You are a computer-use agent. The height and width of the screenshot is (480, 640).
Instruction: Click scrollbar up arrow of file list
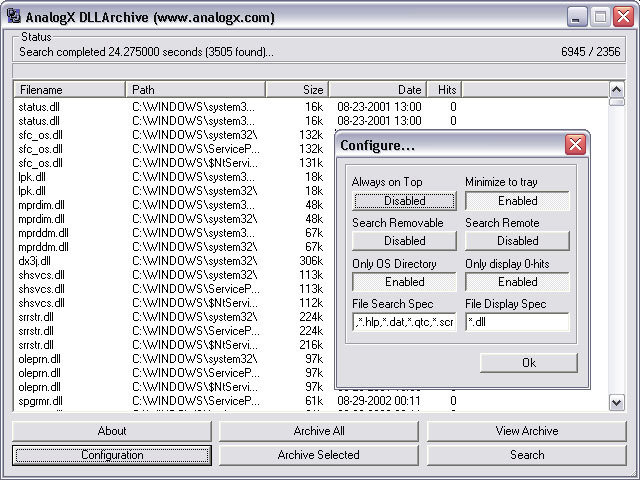[616, 89]
